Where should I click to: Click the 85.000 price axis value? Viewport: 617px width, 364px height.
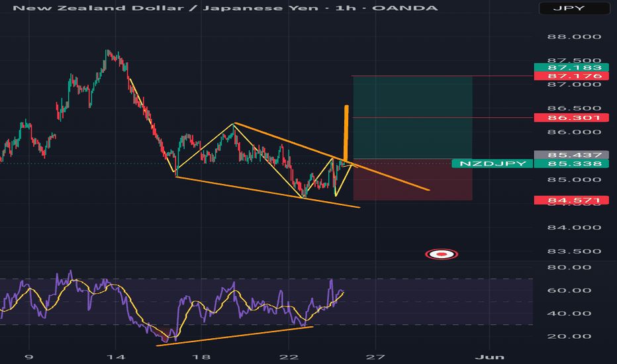pos(574,180)
